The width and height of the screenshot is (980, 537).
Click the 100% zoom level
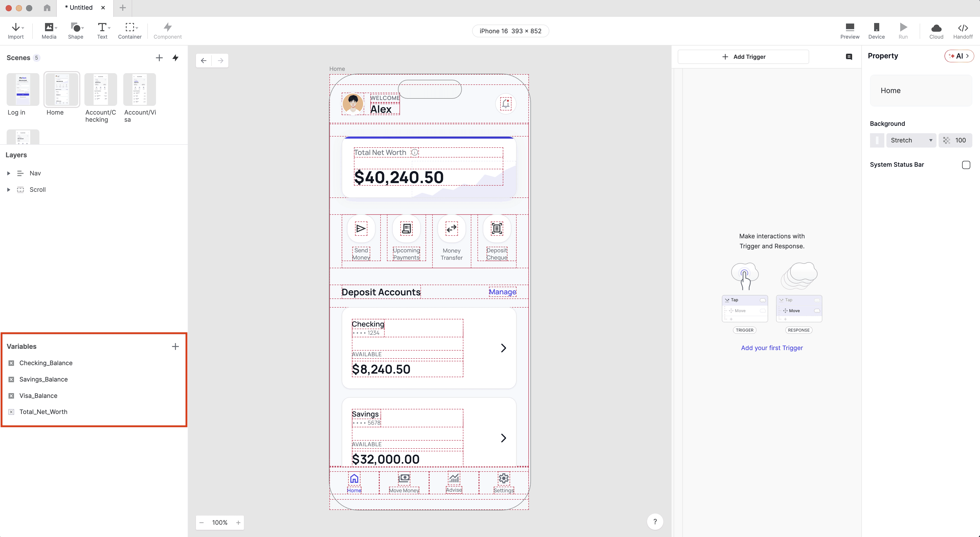coord(219,522)
